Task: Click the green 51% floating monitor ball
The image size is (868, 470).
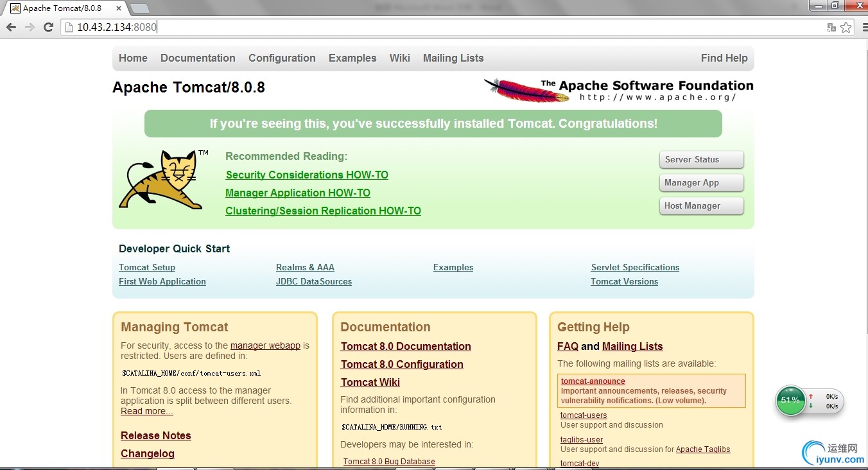Action: click(x=790, y=400)
